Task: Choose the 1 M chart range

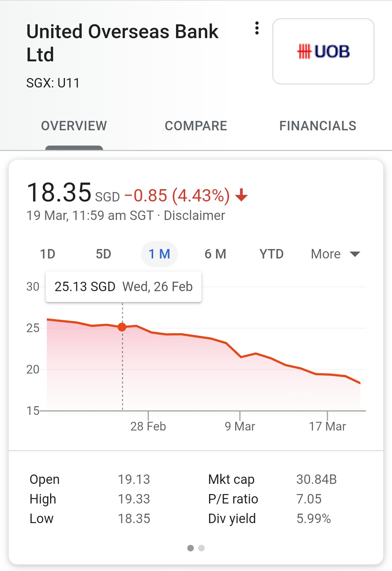Action: (159, 254)
